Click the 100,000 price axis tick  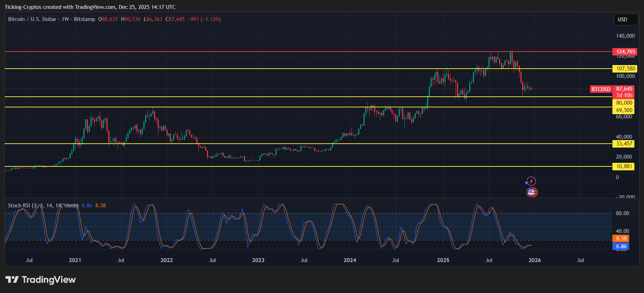[625, 76]
